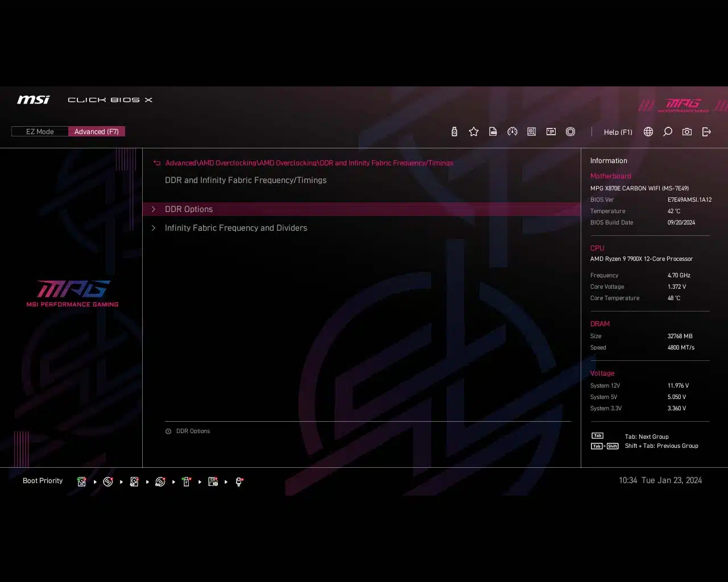Select the USB optical drive fourth in Boot Priority
The width and height of the screenshot is (728, 582).
[x=160, y=481]
